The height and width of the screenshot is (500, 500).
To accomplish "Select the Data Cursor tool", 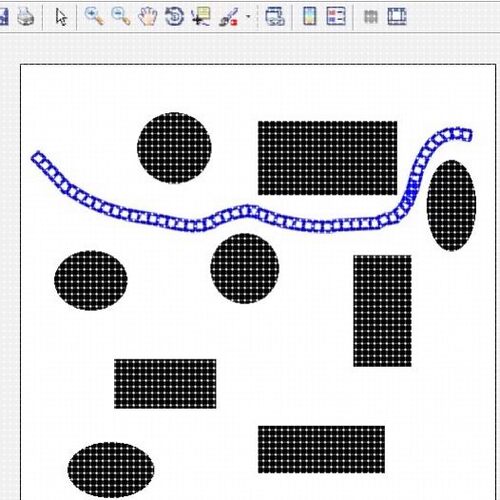I will pyautogui.click(x=201, y=17).
